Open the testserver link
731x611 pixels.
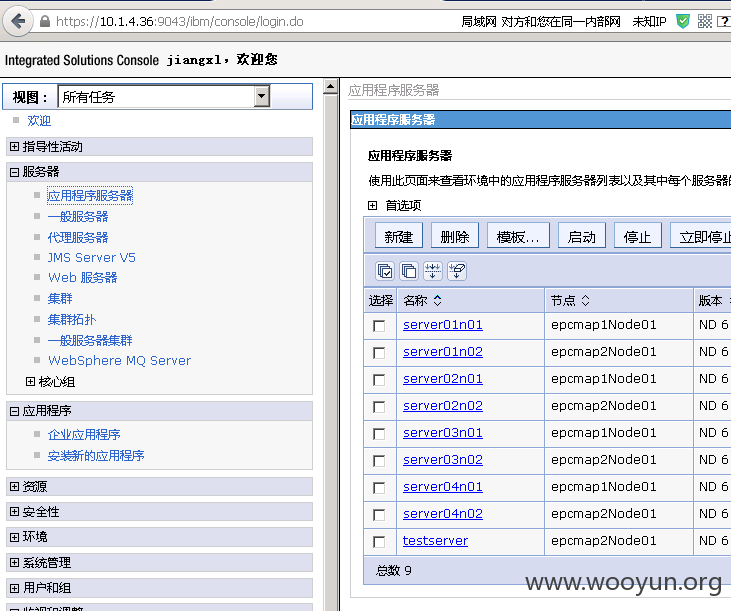[435, 541]
